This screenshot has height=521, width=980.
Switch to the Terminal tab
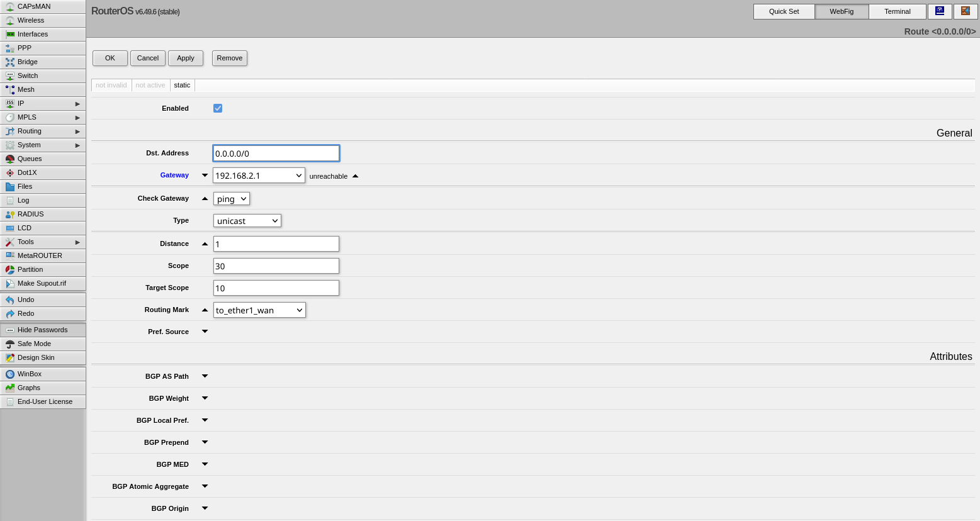(896, 11)
